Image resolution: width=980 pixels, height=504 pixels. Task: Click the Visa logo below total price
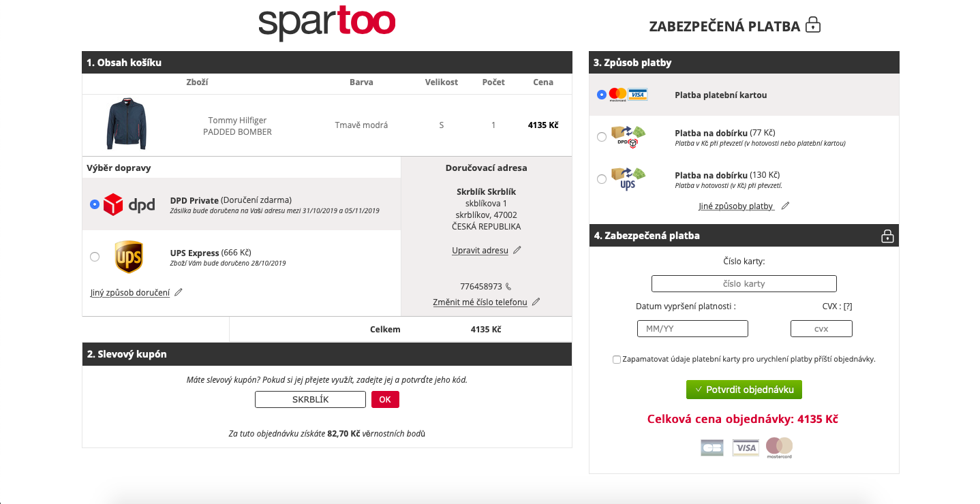point(746,447)
